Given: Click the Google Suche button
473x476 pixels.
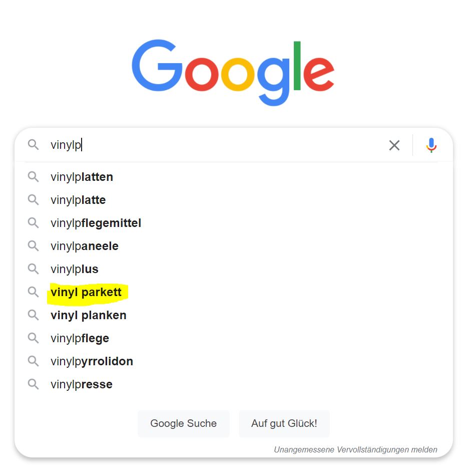Looking at the screenshot, I should tap(183, 423).
